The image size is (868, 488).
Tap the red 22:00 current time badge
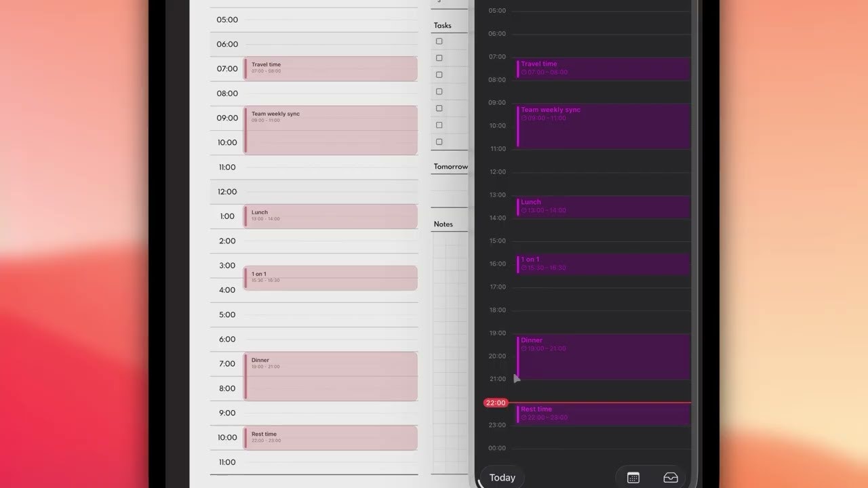pos(496,403)
